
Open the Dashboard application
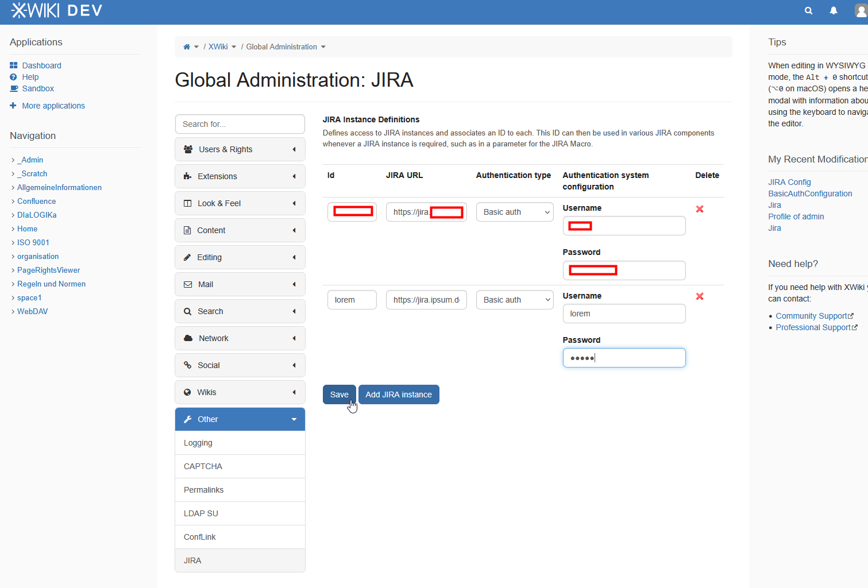[41, 65]
